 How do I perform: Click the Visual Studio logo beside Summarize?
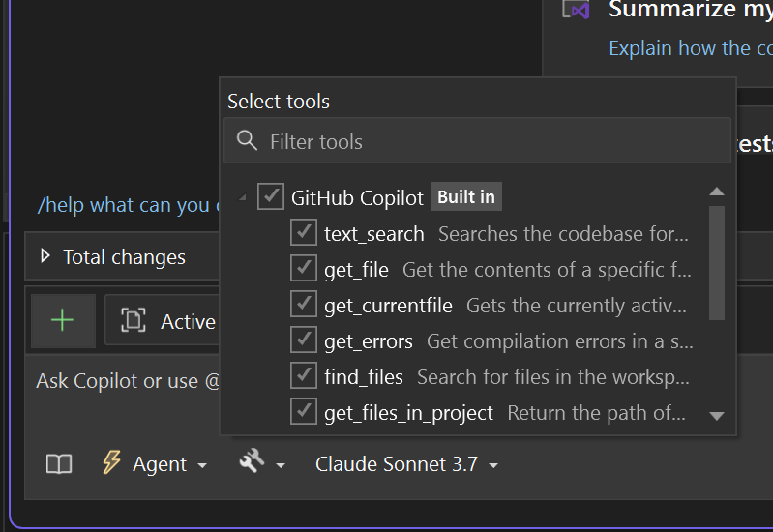pos(578,11)
